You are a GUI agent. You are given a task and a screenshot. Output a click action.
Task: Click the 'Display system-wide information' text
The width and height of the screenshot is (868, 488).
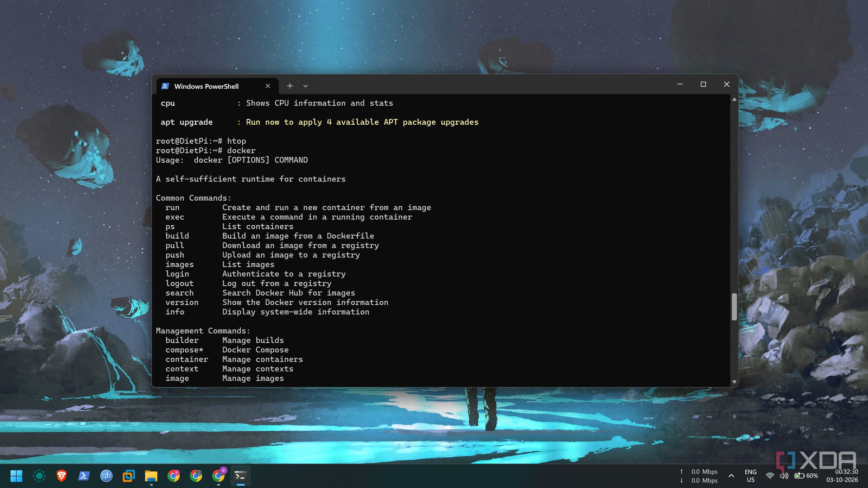[x=296, y=312]
